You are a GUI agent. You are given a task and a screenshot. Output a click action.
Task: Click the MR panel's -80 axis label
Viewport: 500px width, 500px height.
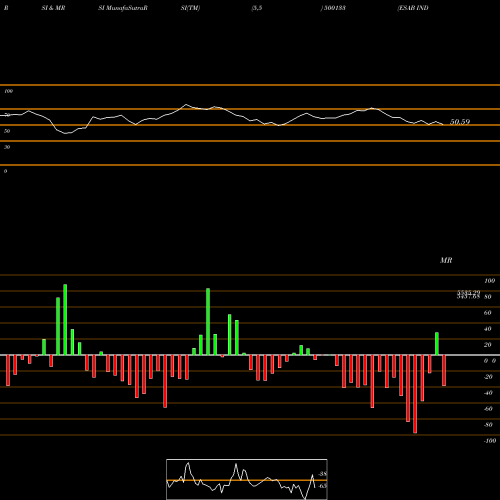point(488,425)
